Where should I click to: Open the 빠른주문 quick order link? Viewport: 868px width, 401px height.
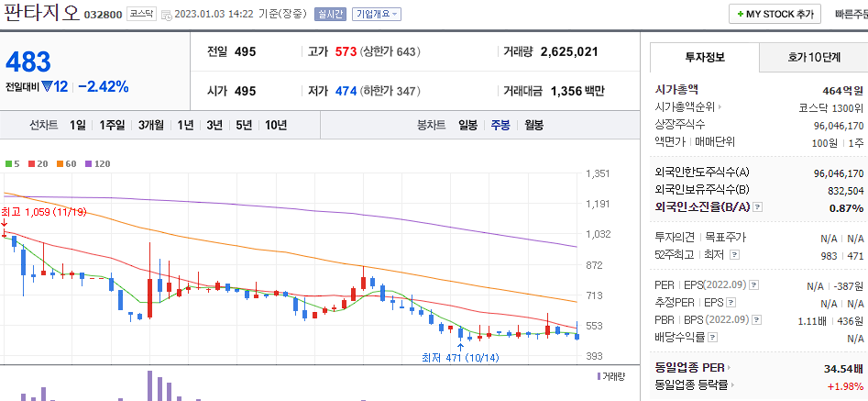tap(852, 15)
